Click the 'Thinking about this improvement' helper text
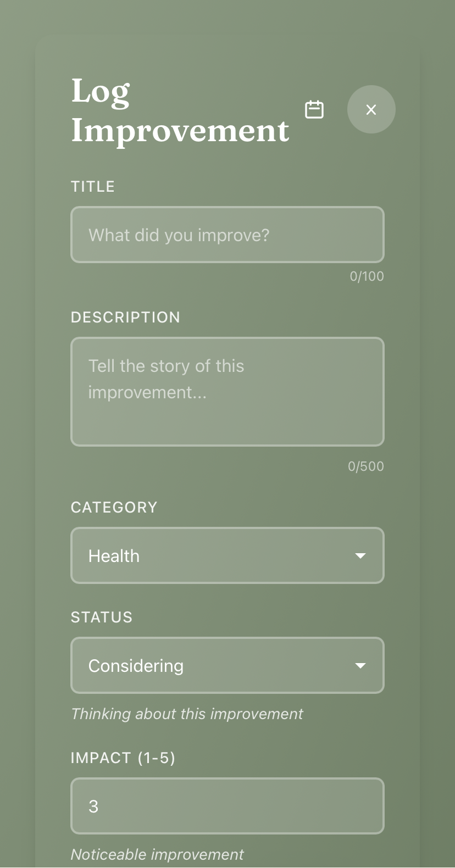This screenshot has width=455, height=868. 187,714
